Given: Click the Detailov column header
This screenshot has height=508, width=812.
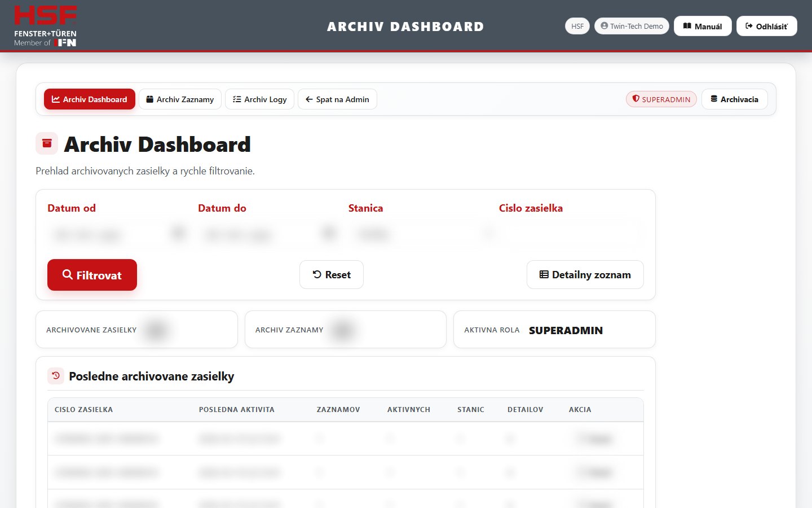Looking at the screenshot, I should pyautogui.click(x=526, y=410).
